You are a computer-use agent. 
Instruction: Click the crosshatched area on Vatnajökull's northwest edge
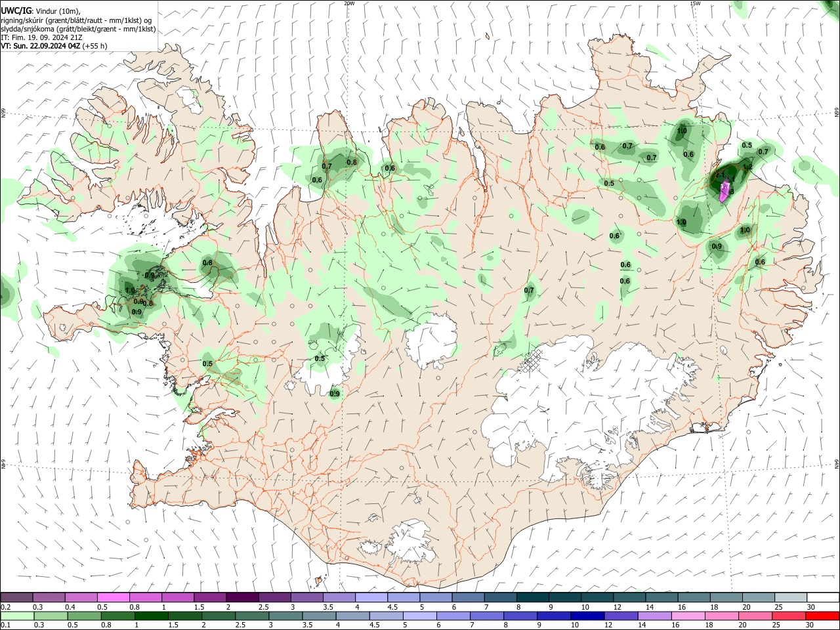coord(532,360)
